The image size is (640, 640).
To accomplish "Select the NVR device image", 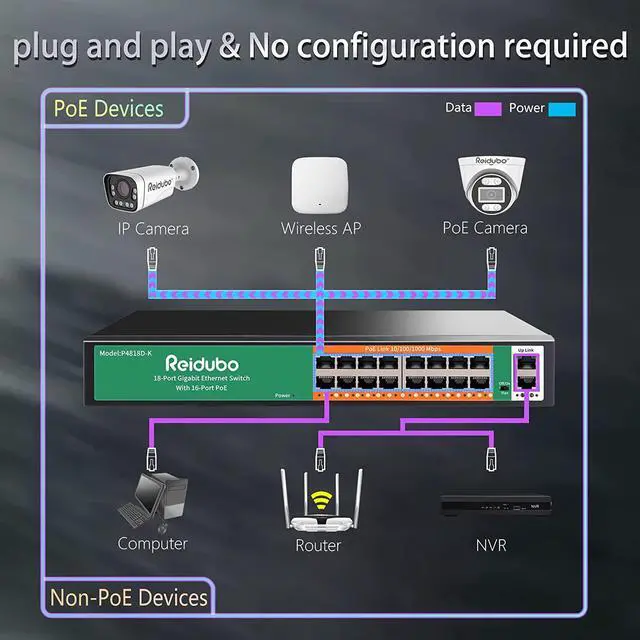I will (496, 505).
